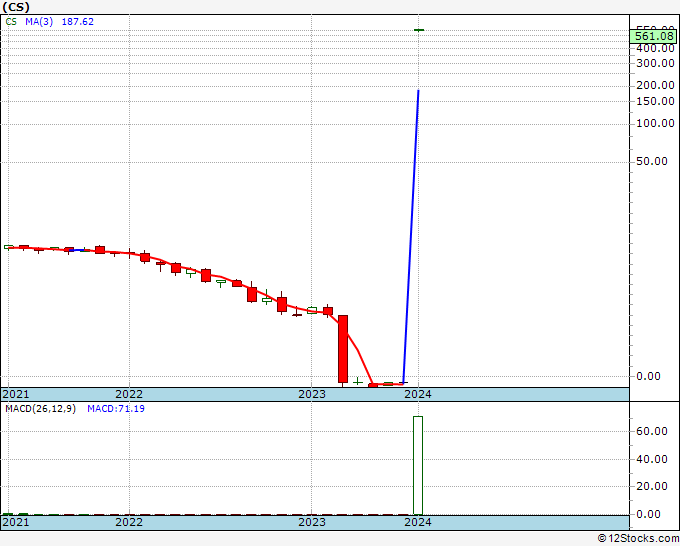
Task: Click the moving average value 187.62
Action: coord(78,22)
